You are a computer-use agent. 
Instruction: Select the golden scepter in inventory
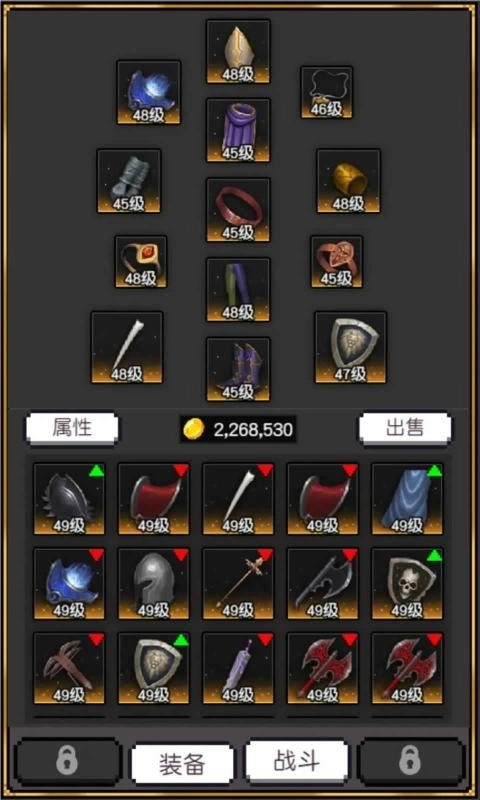click(238, 584)
